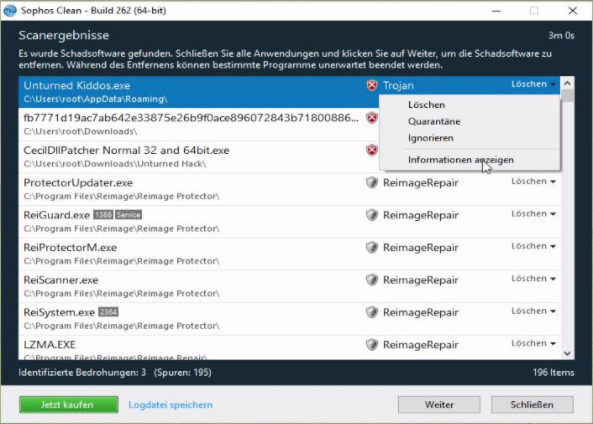Viewport: 593px width, 424px height.
Task: Minimize the Sophos Clean window
Action: coord(497,11)
